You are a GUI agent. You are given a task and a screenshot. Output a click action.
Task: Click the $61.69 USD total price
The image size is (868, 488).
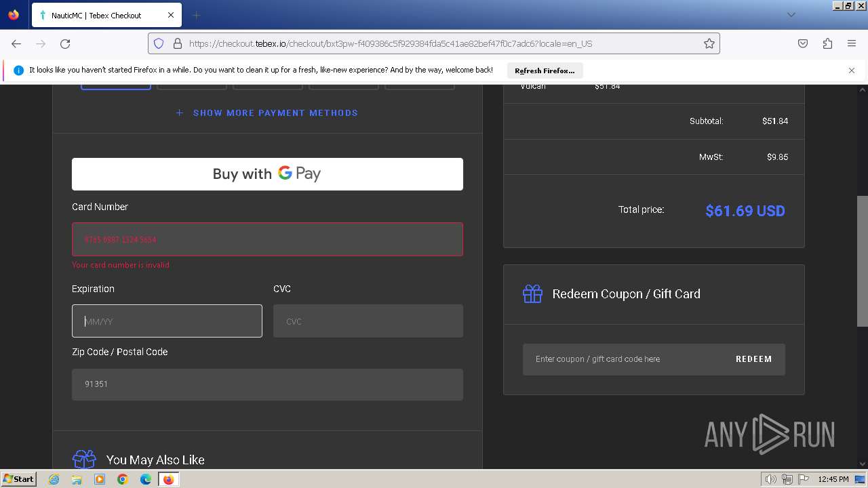pos(745,211)
